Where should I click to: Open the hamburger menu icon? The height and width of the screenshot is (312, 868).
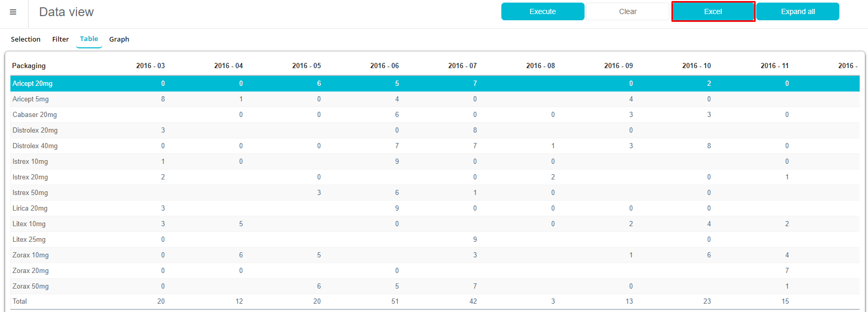click(13, 12)
